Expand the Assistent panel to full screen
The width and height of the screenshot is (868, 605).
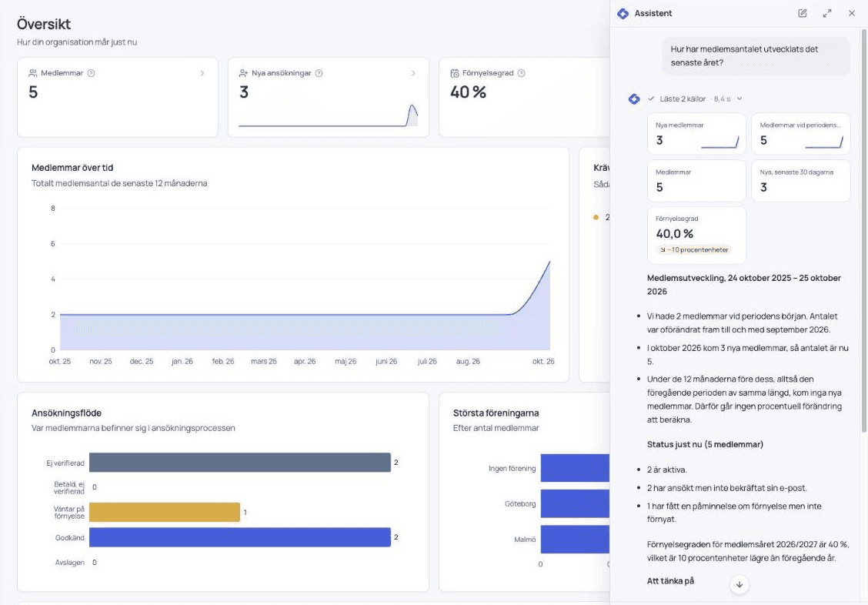click(x=827, y=13)
